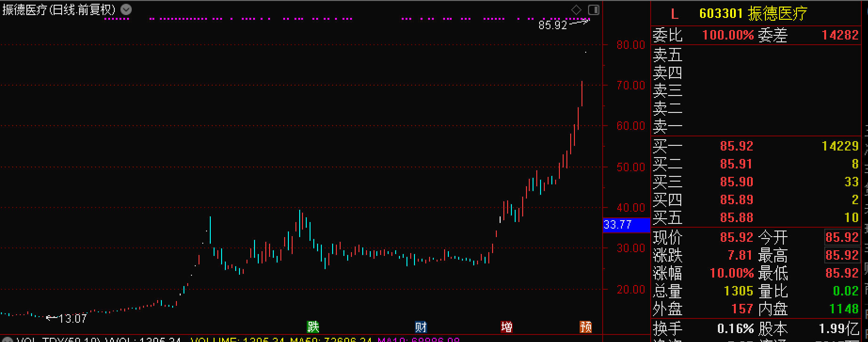Select the 卖五 row label
The width and height of the screenshot is (868, 342).
coord(668,55)
